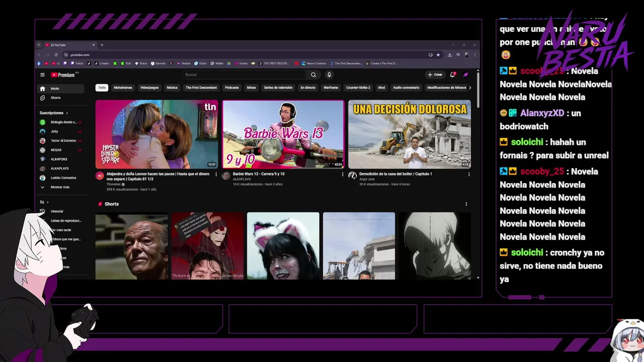Viewport: 644px width, 362px height.
Task: Reload the page in the browser
Action: pyautogui.click(x=56, y=55)
